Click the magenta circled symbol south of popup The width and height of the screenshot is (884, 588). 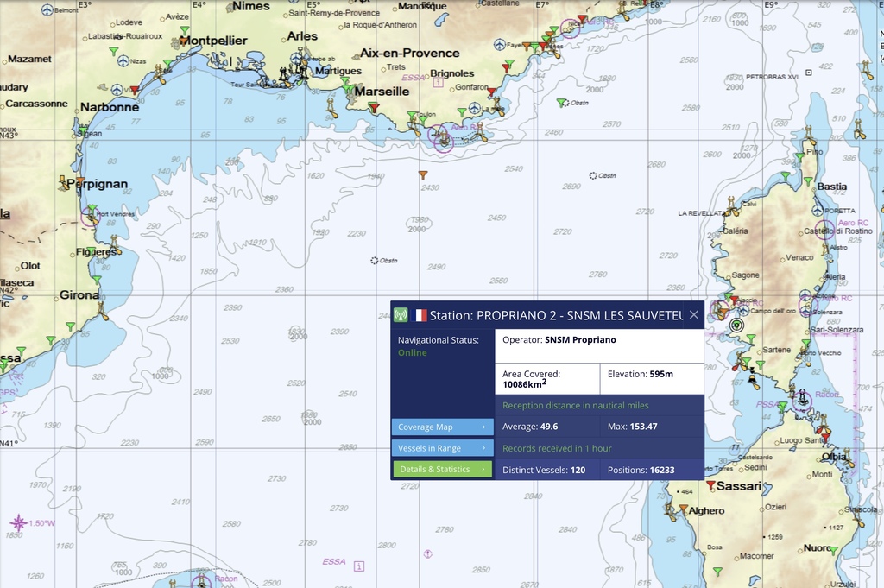(428, 554)
